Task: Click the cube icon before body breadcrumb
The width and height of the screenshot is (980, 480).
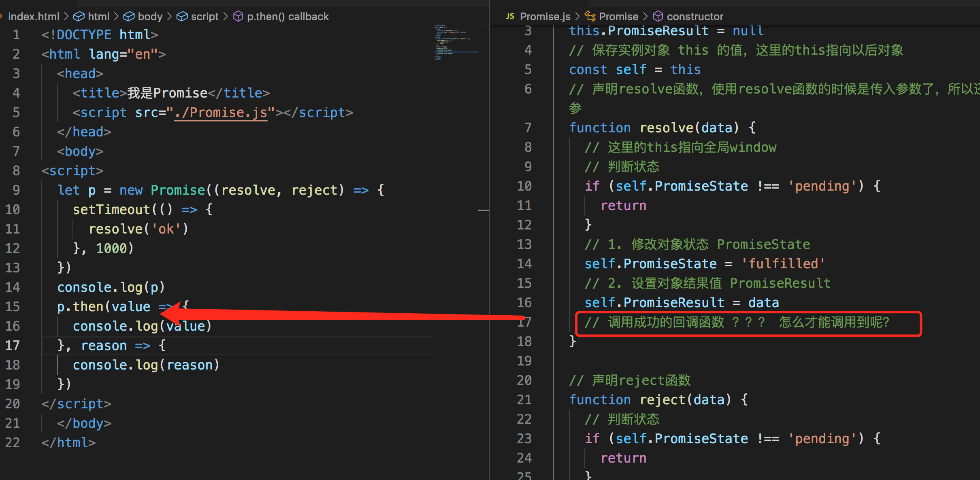Action: (129, 17)
